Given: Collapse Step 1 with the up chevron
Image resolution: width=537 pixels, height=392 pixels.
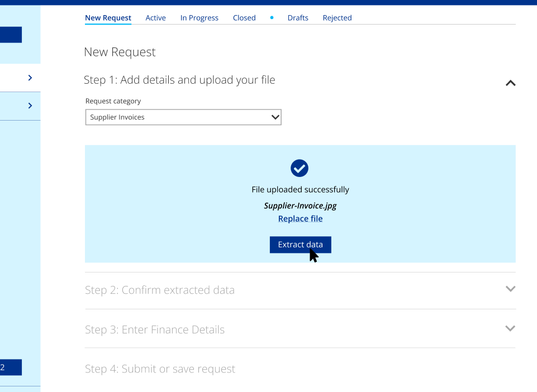Looking at the screenshot, I should point(510,83).
